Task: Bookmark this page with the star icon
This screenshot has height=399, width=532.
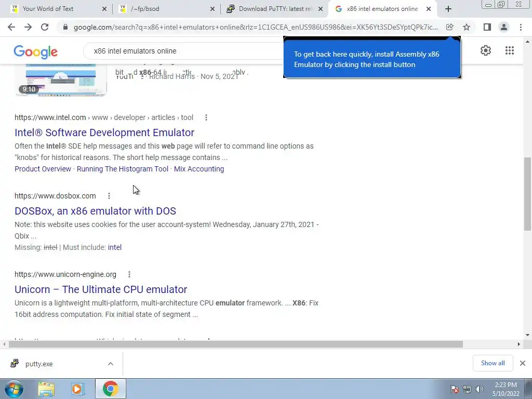Action: pyautogui.click(x=467, y=27)
